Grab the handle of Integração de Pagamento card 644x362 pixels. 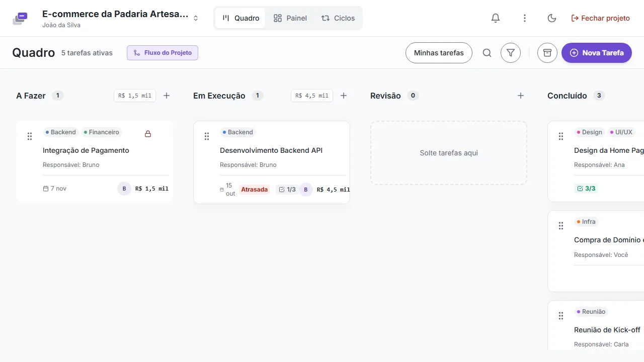[x=30, y=136]
